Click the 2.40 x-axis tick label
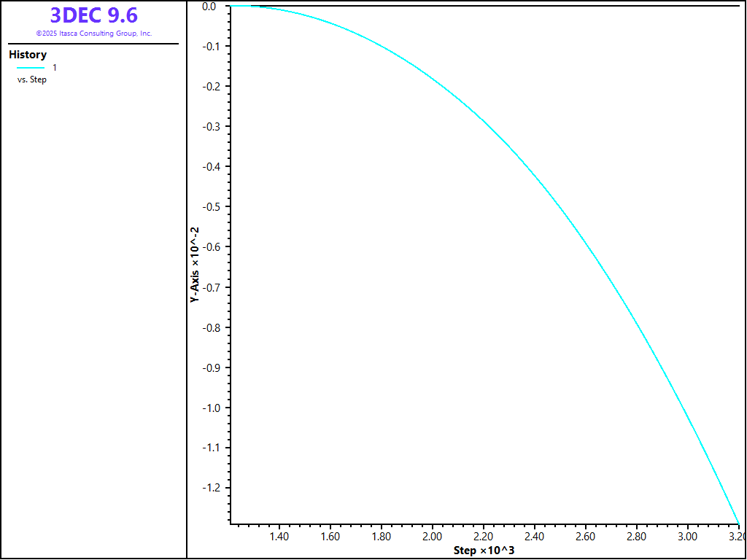 tap(535, 537)
